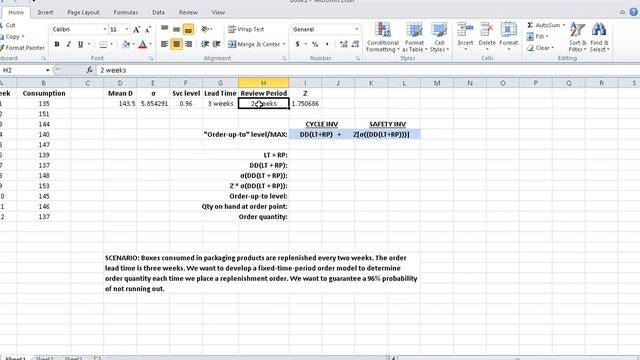Open Name Box dropdown arrow
The height and width of the screenshot is (360, 640).
[x=47, y=70]
